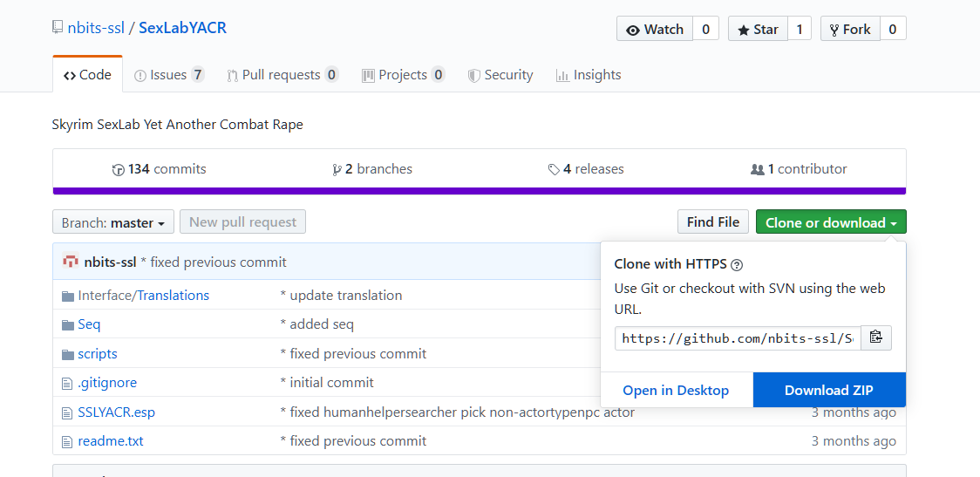
Task: Click the tag icon beside 4 releases
Action: click(x=554, y=169)
